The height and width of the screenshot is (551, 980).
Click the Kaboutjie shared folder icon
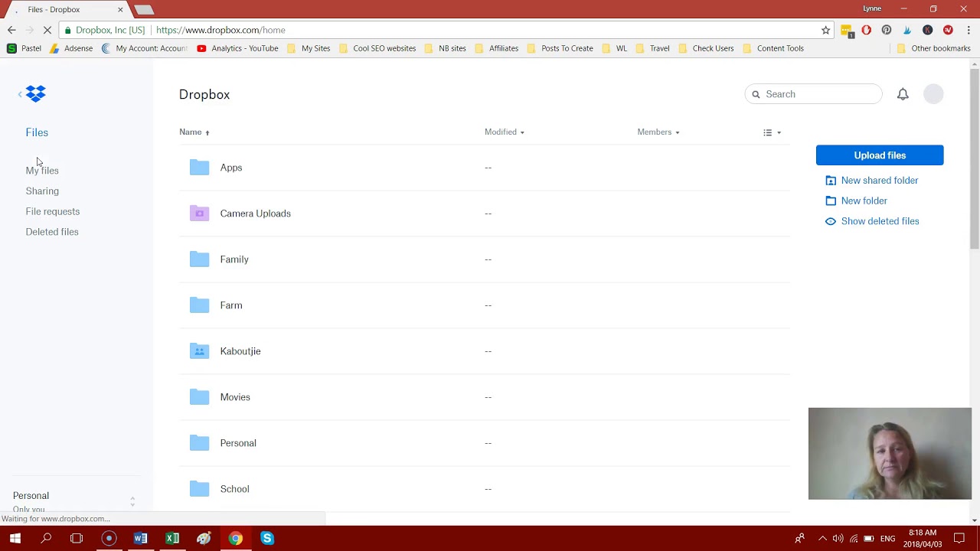[x=199, y=351]
